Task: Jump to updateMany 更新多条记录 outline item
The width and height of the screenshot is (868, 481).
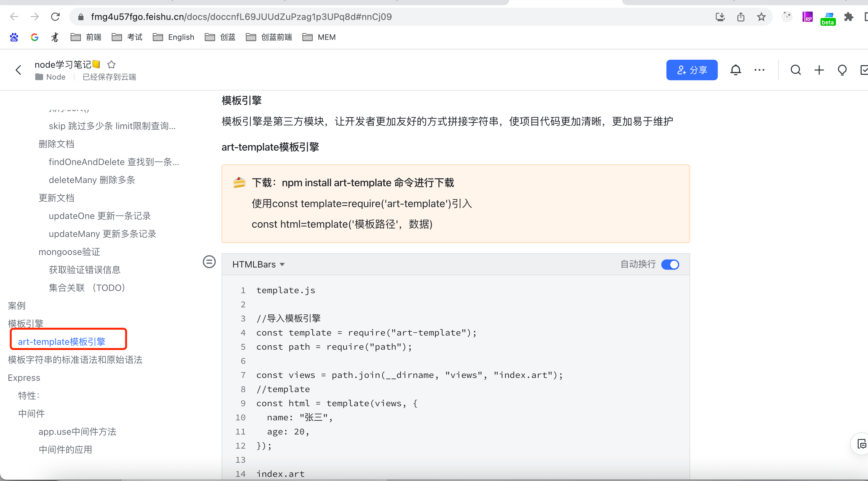Action: tap(102, 233)
